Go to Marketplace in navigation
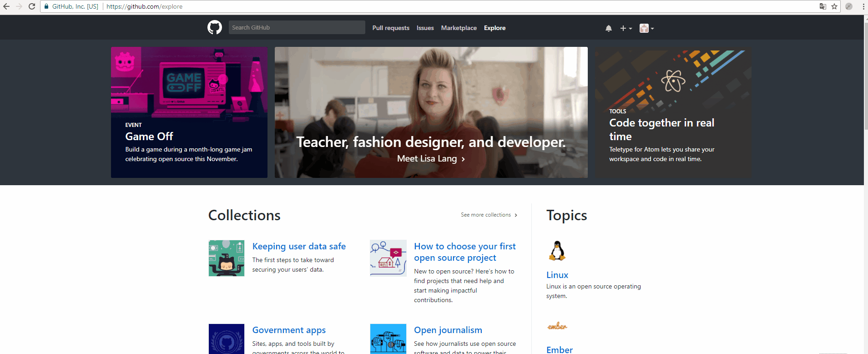868x354 pixels. 459,28
